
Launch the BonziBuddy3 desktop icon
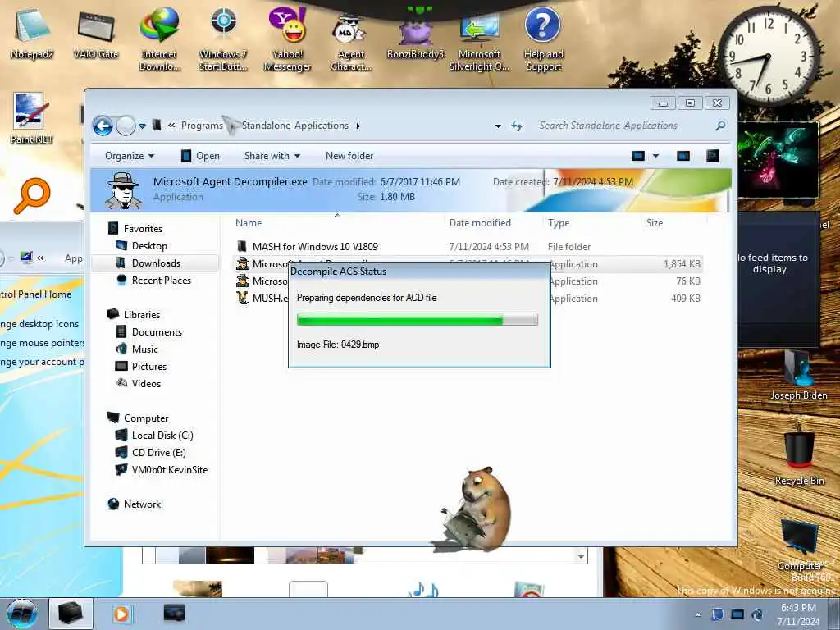[x=415, y=34]
